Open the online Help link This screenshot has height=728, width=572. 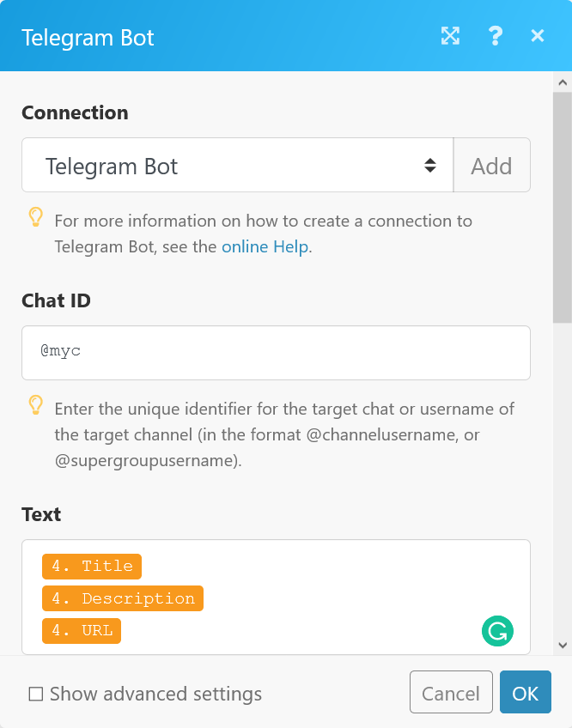tap(265, 246)
